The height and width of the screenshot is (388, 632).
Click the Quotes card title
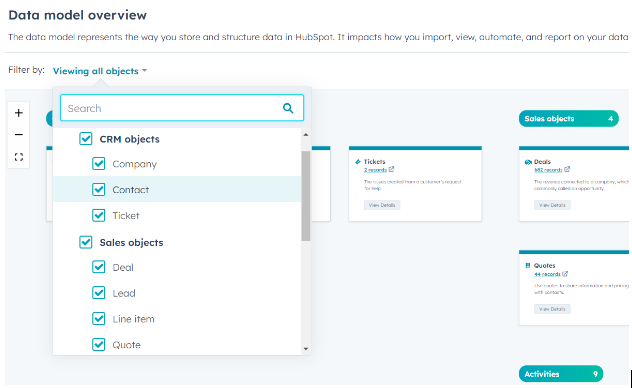point(545,266)
